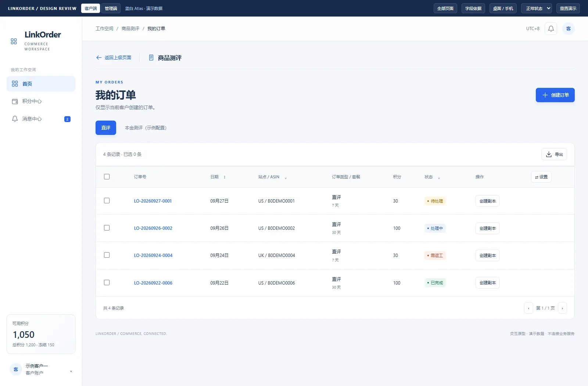Select the 管理端 tab in top bar
Image resolution: width=588 pixels, height=386 pixels.
111,8
